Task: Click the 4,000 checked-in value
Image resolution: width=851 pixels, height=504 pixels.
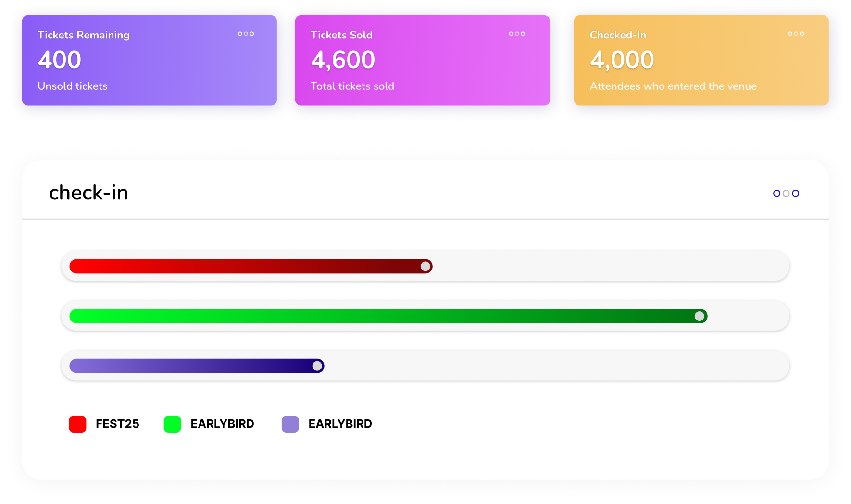Action: (622, 60)
